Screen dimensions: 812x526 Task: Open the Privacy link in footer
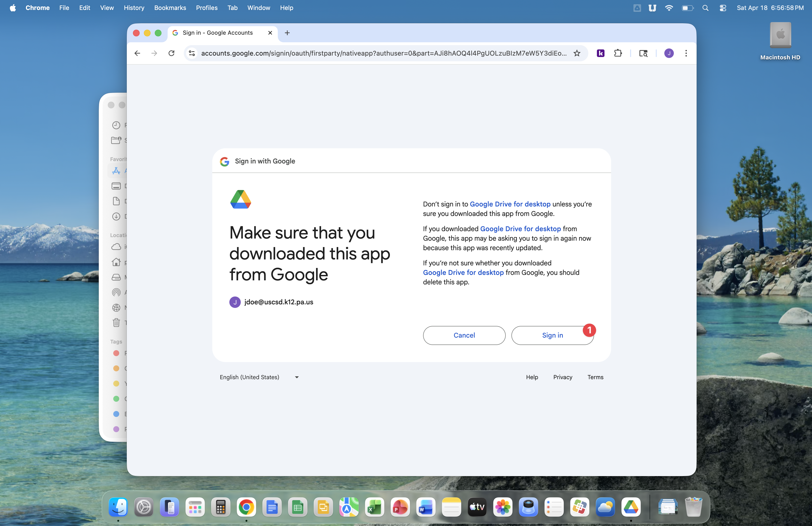[x=563, y=377]
